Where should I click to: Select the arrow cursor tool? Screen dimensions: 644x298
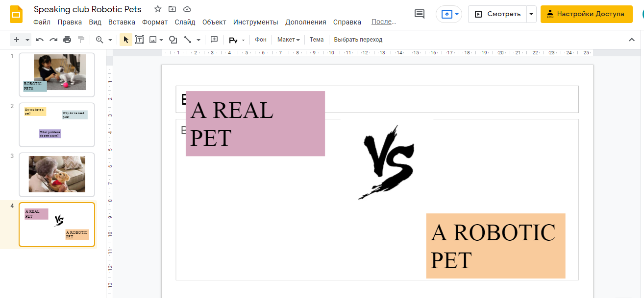click(126, 40)
